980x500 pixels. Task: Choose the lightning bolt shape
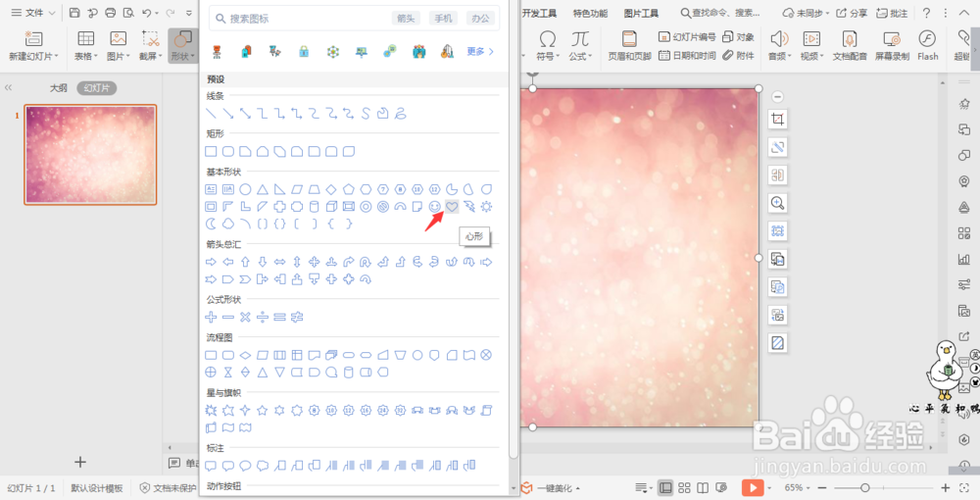click(469, 206)
